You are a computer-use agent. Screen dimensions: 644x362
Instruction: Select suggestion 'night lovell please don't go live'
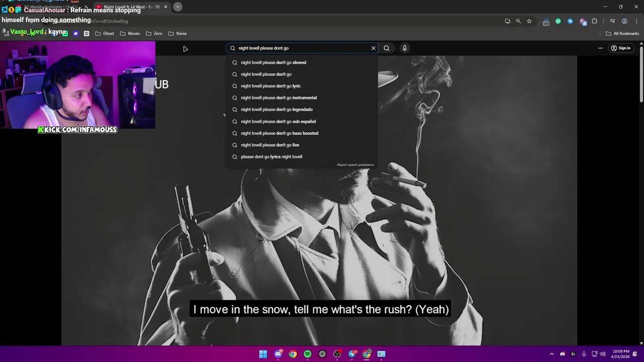302,145
